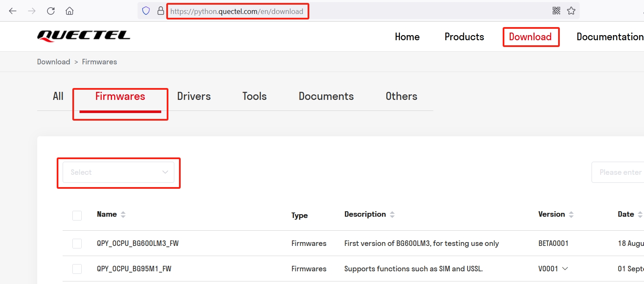The width and height of the screenshot is (644, 284).
Task: Click the '01 Septe' date cell
Action: pos(631,269)
